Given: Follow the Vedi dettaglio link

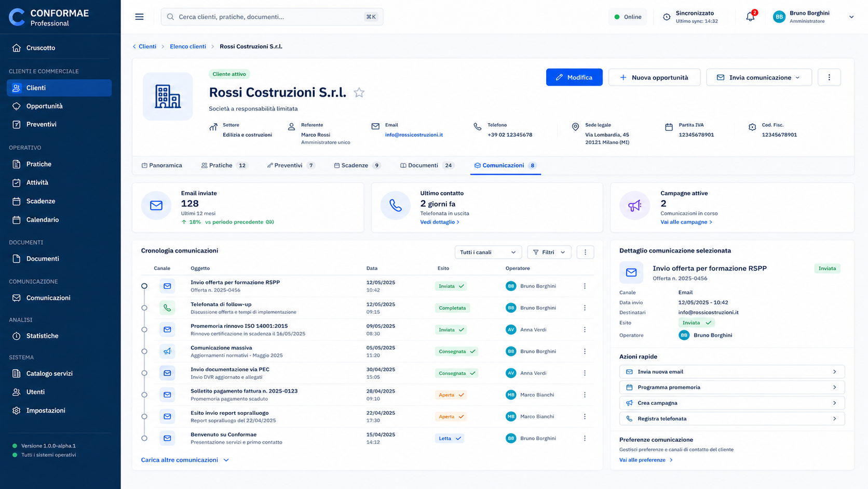Looking at the screenshot, I should [x=440, y=222].
